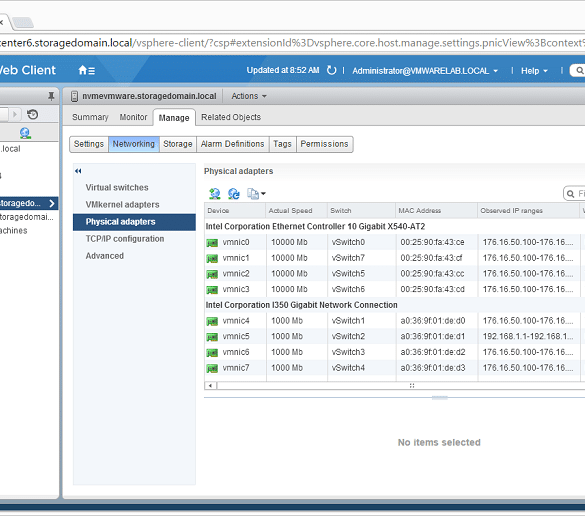The width and height of the screenshot is (585, 516).
Task: Click the refresh icon next to Updated time
Action: coord(331,70)
